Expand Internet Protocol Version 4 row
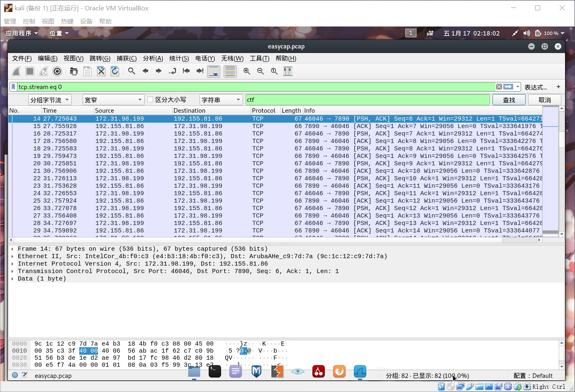The width and height of the screenshot is (575, 392). click(x=12, y=264)
